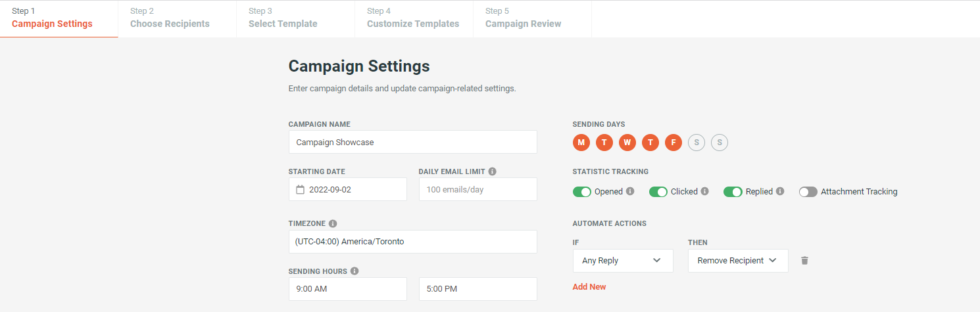Open calendar icon in Starting Date field
980x312 pixels.
coord(300,190)
